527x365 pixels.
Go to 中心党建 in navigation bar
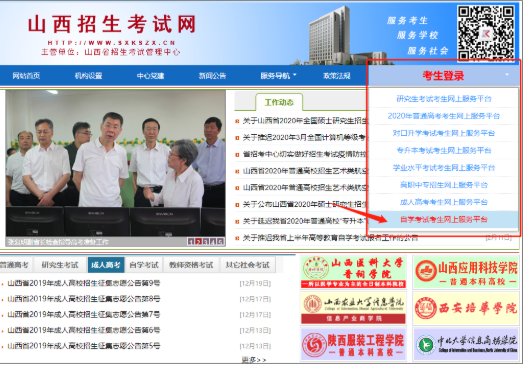tap(150, 76)
